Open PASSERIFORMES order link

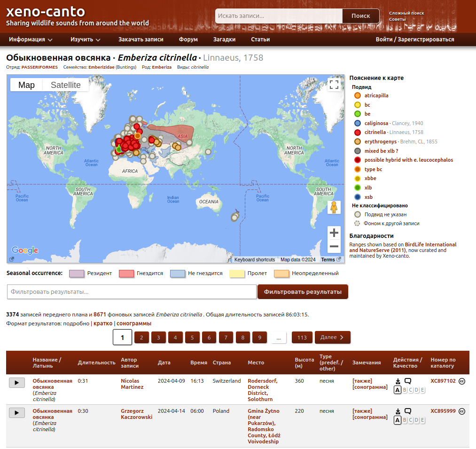tap(39, 67)
